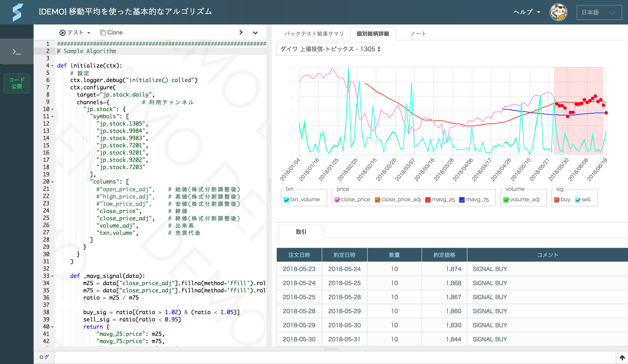Image resolution: width=628 pixels, height=364 pixels.
Task: Click the scroll-up arrow in log bar
Action: [x=622, y=357]
